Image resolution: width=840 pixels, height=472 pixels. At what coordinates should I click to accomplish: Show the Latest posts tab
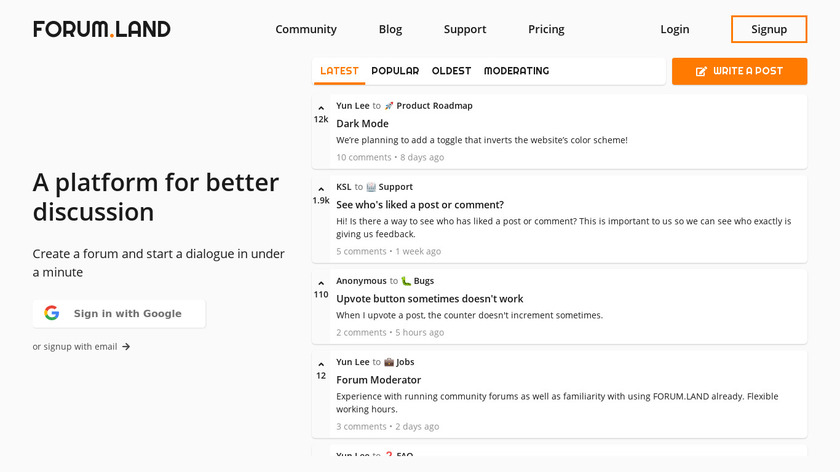[x=339, y=71]
